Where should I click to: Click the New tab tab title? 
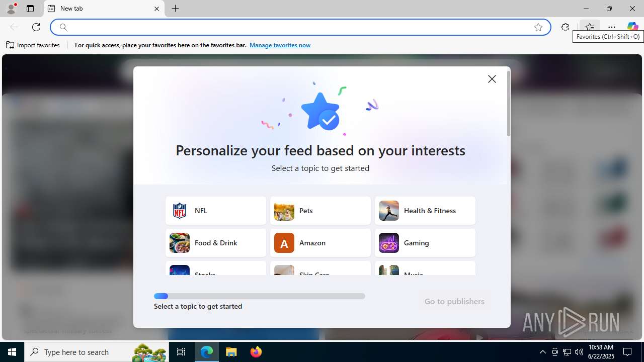[x=71, y=9]
